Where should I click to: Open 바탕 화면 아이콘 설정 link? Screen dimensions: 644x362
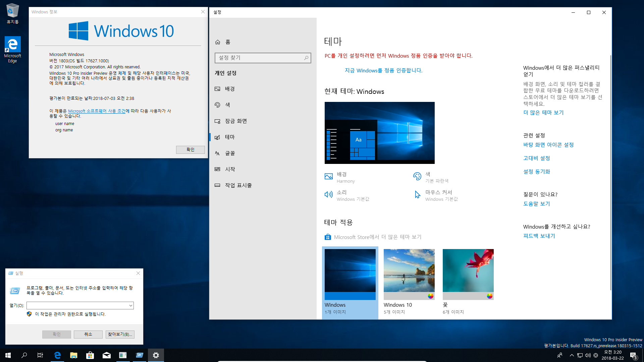pos(548,145)
